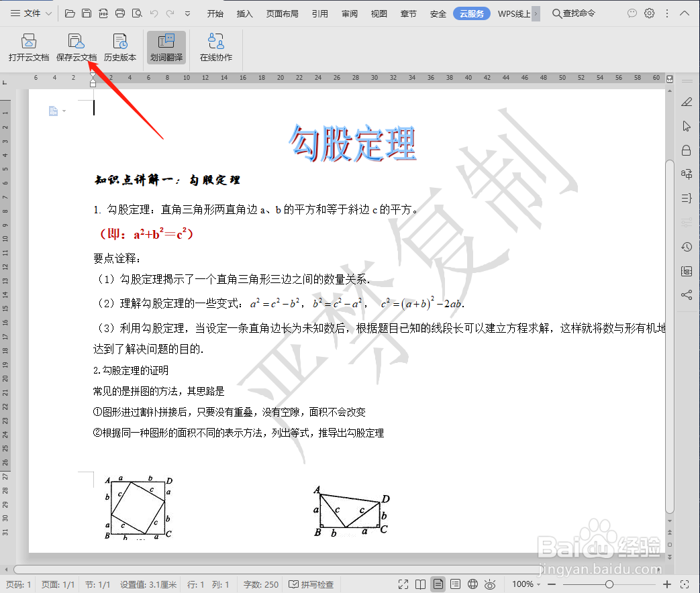Select the 划词翻译 (Word Translation) tool
The image size is (700, 593).
pyautogui.click(x=166, y=47)
